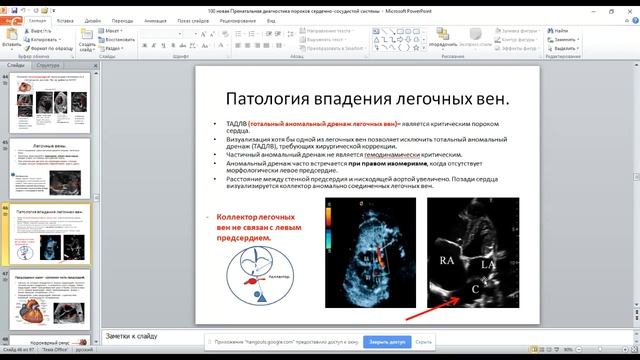Create a new slide with Создать слайд
Screen dimensions: 640x360
click(87, 40)
